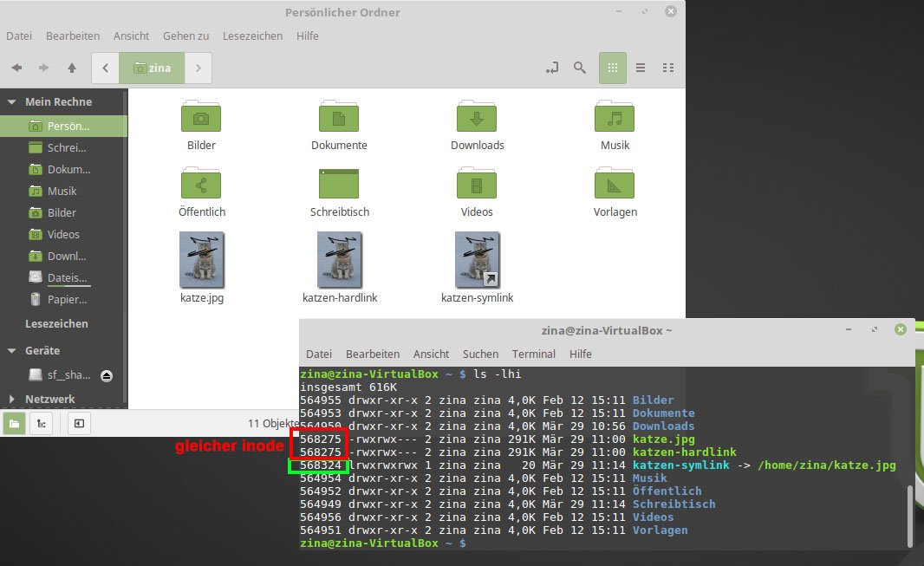
Task: Select the katzen-symlink file
Action: tap(476, 260)
